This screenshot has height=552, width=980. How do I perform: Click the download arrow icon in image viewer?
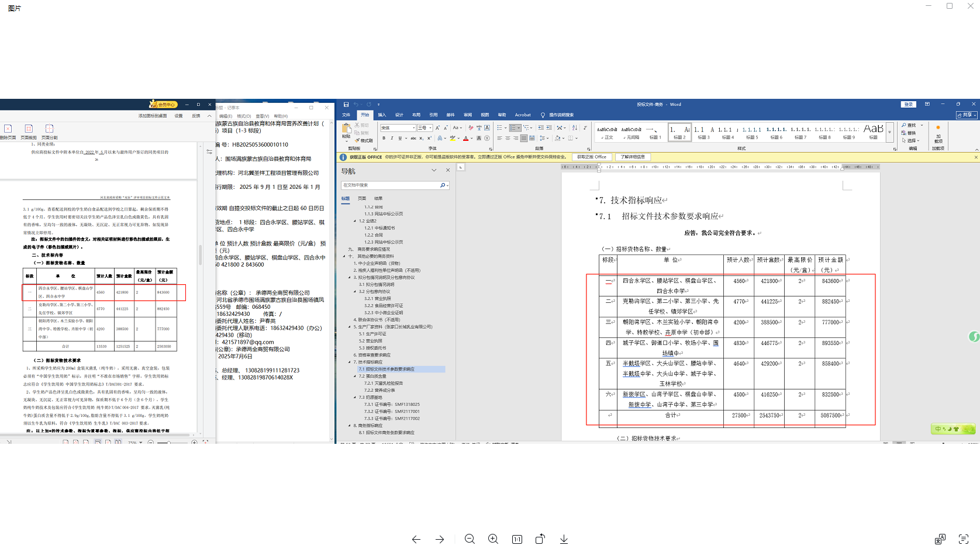click(x=564, y=539)
